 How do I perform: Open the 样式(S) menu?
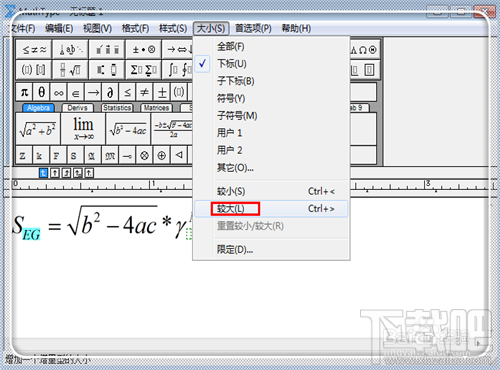pyautogui.click(x=173, y=28)
